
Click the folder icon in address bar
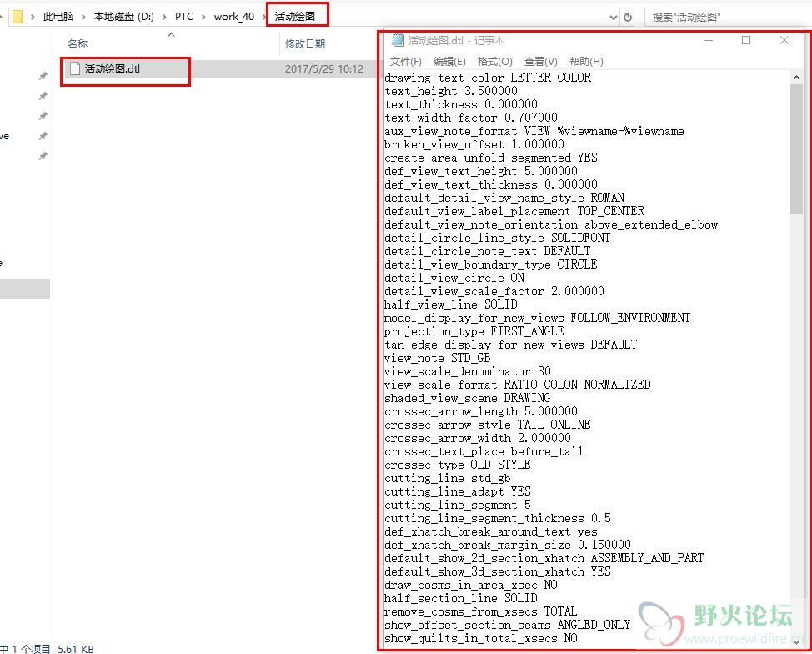click(17, 17)
